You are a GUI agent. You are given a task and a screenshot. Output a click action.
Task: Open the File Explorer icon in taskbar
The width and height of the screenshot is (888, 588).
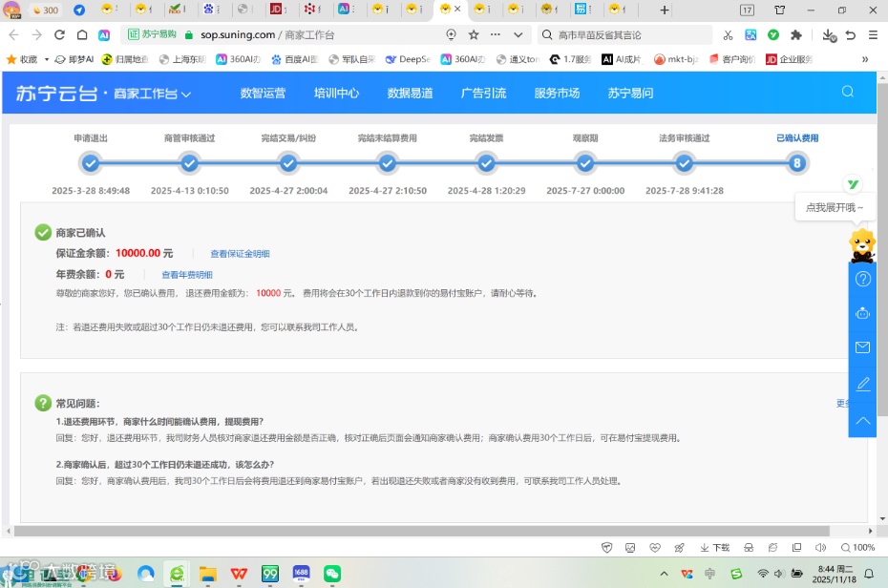208,574
